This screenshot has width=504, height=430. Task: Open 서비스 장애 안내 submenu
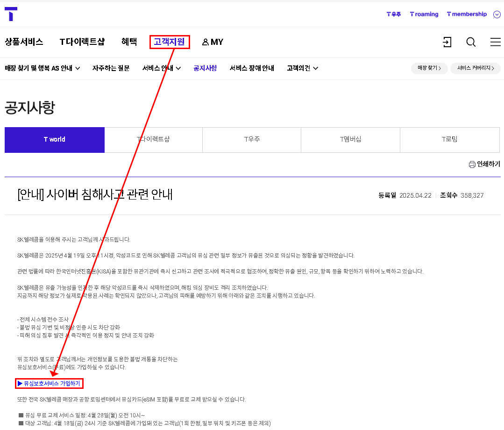pyautogui.click(x=252, y=68)
